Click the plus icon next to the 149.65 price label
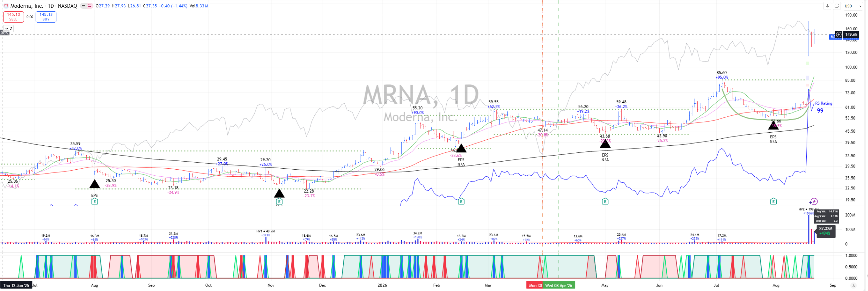Image resolution: width=868 pixels, height=291 pixels. pyautogui.click(x=839, y=35)
